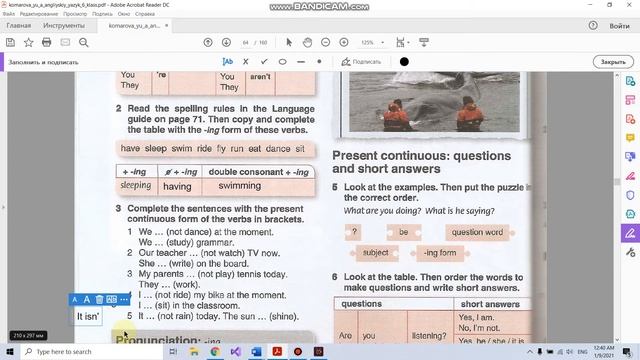Click the Войти sign-in button
The height and width of the screenshot is (360, 640).
click(619, 26)
